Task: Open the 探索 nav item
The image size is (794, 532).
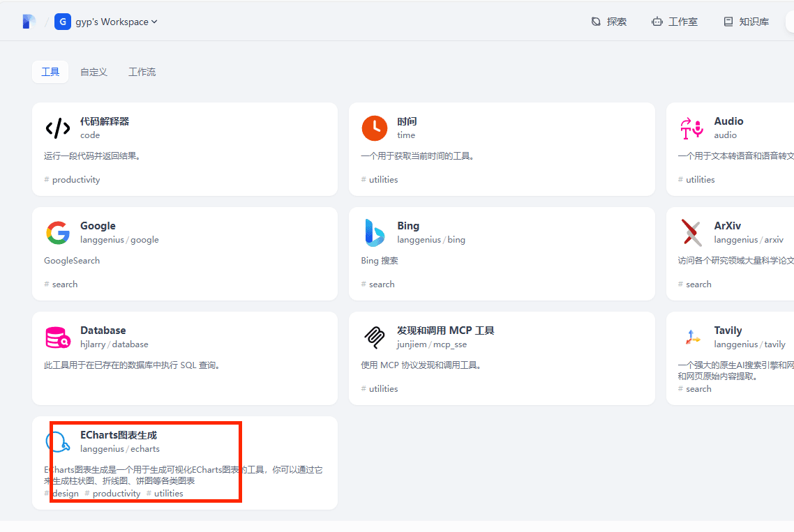Action: (x=609, y=22)
